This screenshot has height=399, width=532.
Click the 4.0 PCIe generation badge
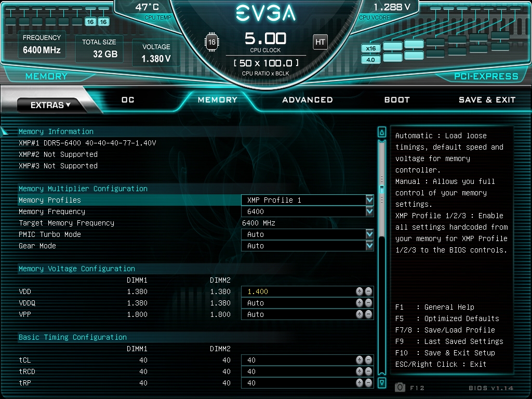coord(370,60)
